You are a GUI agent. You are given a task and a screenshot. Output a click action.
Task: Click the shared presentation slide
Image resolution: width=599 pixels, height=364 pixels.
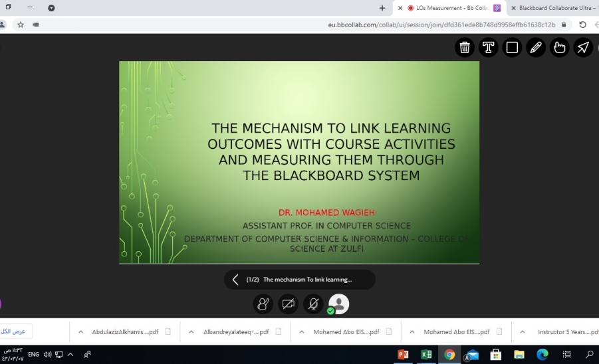(x=299, y=163)
